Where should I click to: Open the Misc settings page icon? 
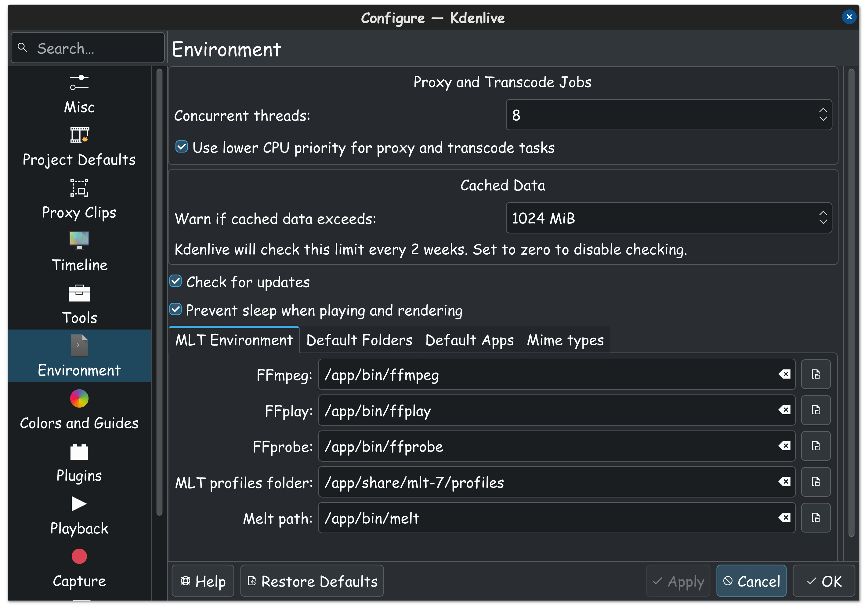pos(79,83)
